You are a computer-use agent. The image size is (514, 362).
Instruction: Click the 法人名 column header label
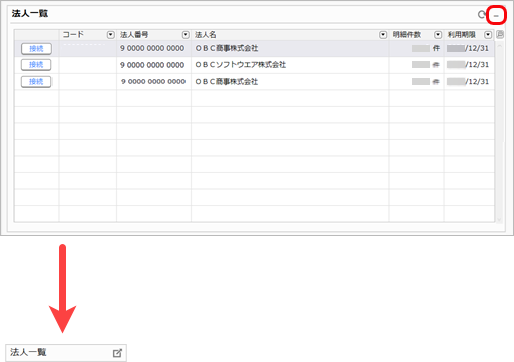click(206, 35)
